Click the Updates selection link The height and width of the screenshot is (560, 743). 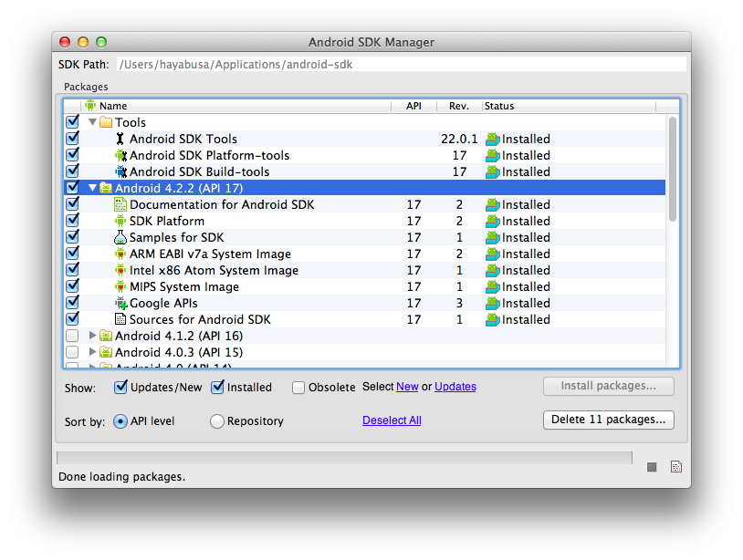coord(455,387)
